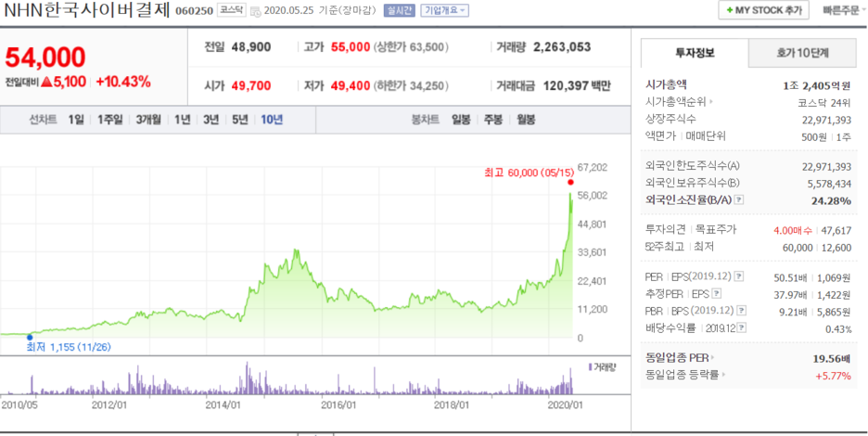
Task: Select the 3개월 line chart period
Action: (148, 120)
